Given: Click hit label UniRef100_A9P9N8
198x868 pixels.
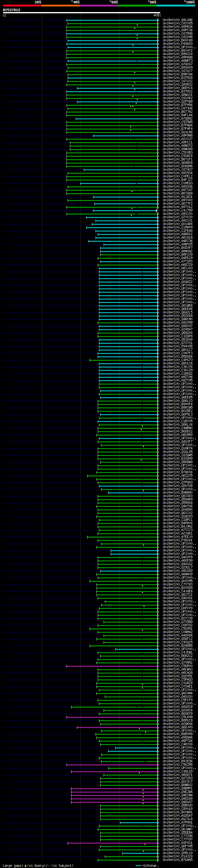Looking at the screenshot, I should [x=178, y=135].
